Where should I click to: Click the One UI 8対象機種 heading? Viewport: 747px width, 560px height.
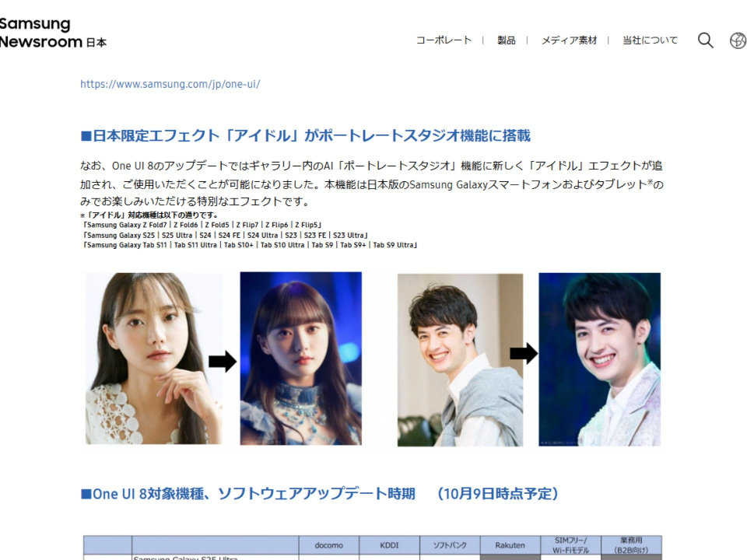click(320, 493)
